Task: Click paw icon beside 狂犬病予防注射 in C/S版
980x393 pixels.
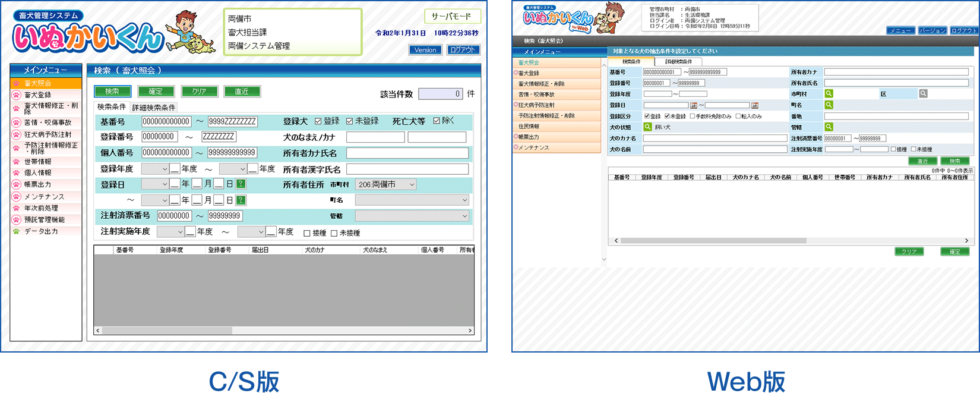Action: pos(17,134)
